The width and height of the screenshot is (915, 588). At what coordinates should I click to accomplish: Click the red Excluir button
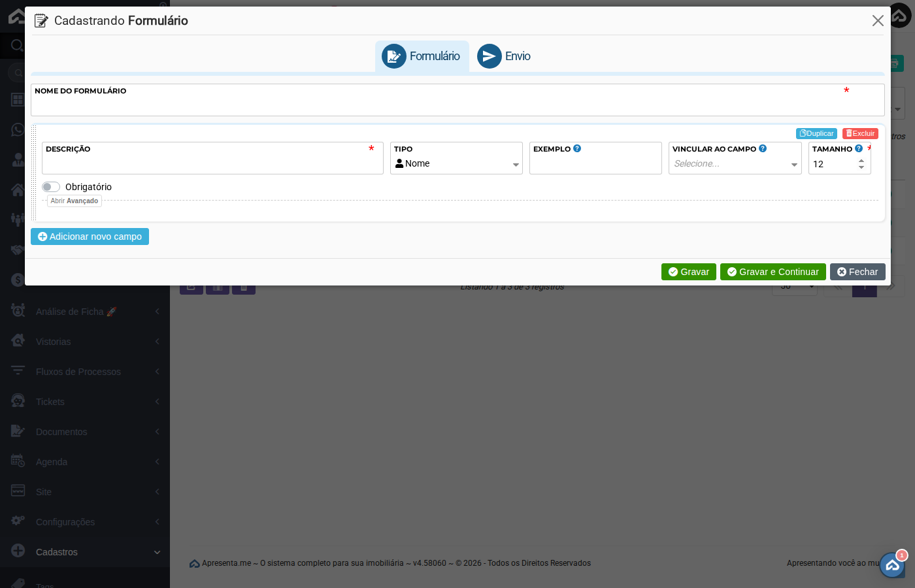click(x=860, y=133)
